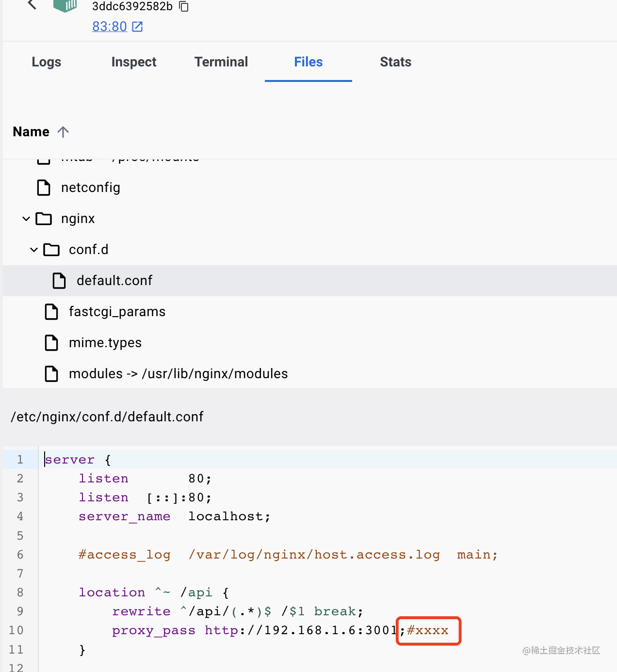This screenshot has width=617, height=672.
Task: Click the external link icon beside 83:80
Action: [x=138, y=27]
